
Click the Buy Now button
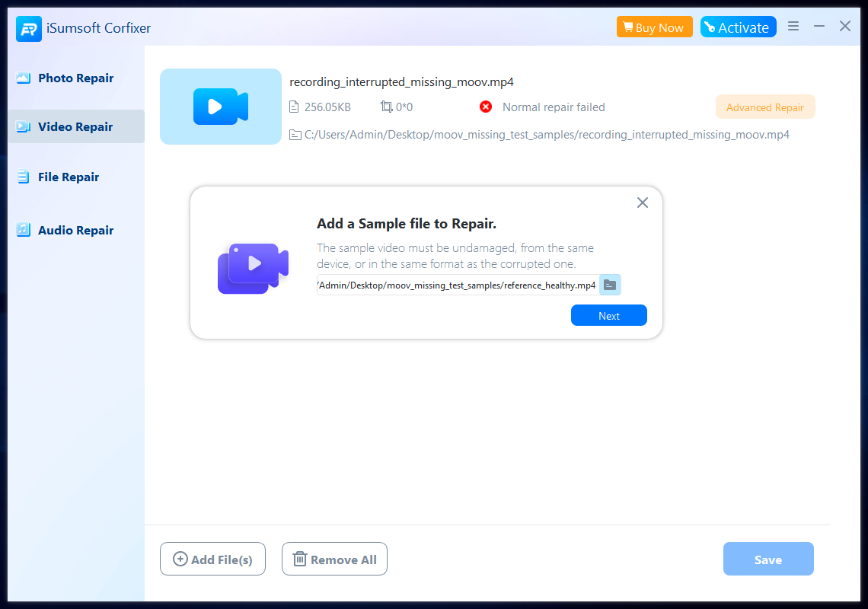[x=654, y=27]
